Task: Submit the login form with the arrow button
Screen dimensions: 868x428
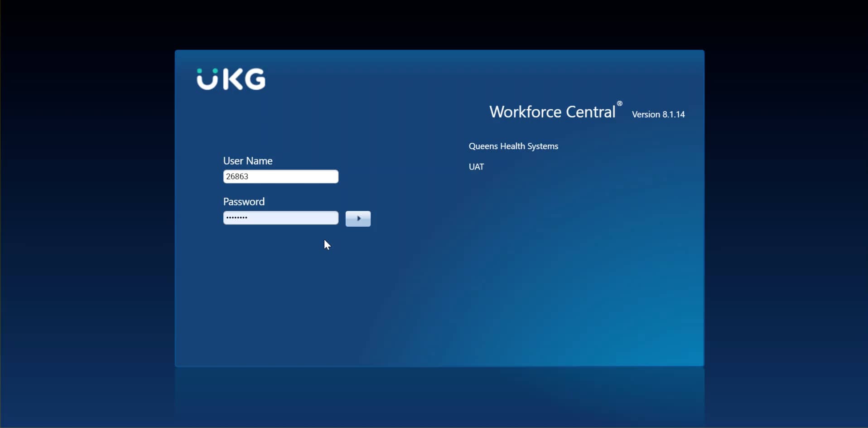Action: [358, 219]
